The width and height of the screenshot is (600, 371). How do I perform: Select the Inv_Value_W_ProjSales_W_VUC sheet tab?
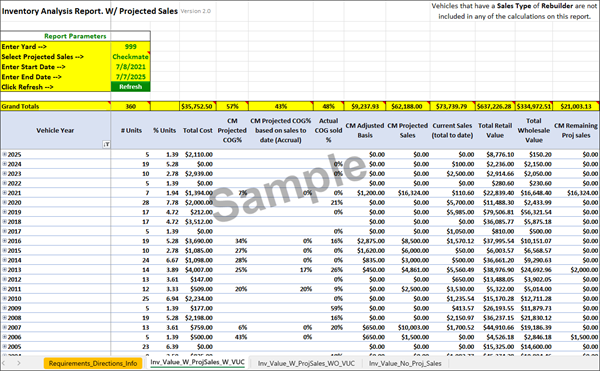(197, 362)
